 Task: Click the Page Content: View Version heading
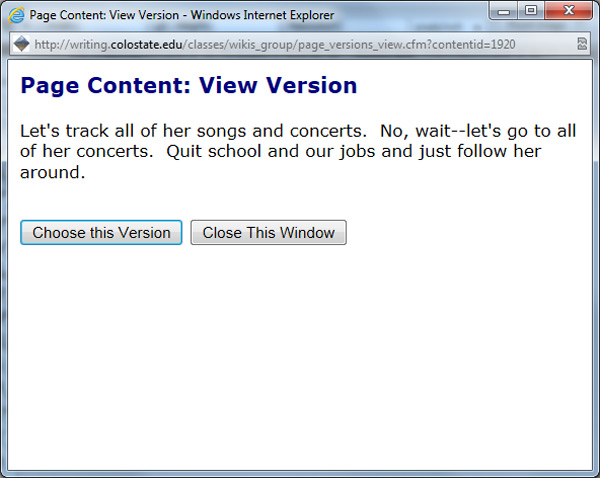tap(189, 85)
